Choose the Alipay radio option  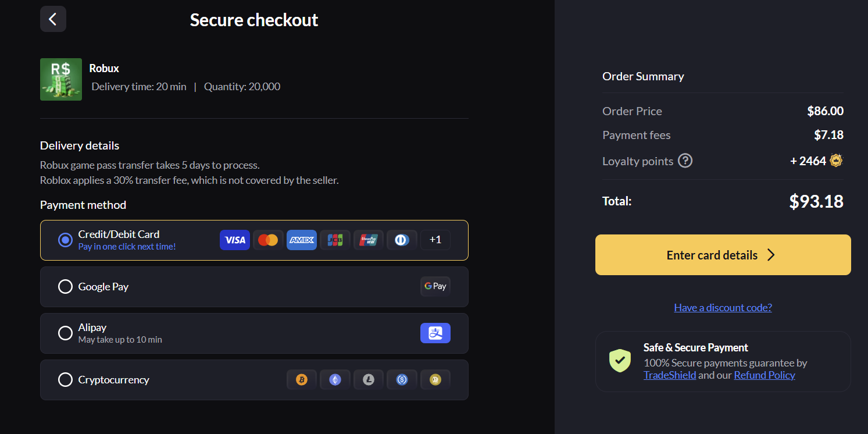point(65,333)
